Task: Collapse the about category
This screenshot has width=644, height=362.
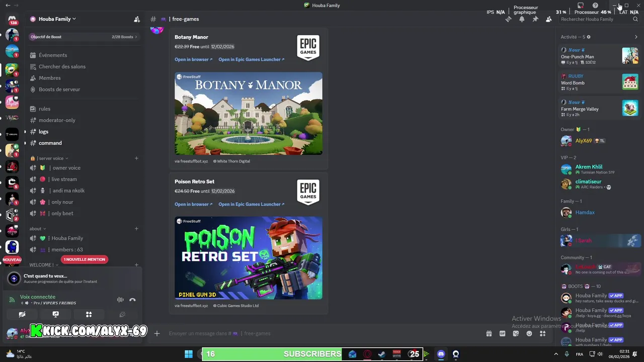Action: pos(38,229)
